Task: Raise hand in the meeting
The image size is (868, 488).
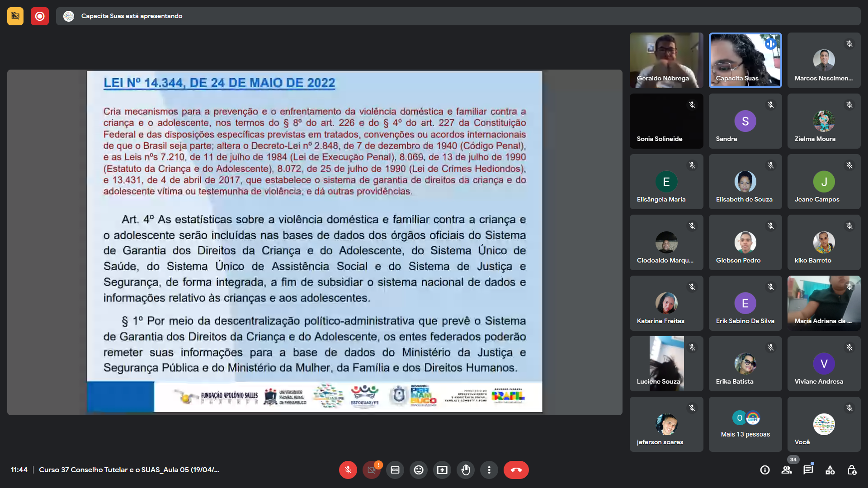Action: [x=466, y=470]
